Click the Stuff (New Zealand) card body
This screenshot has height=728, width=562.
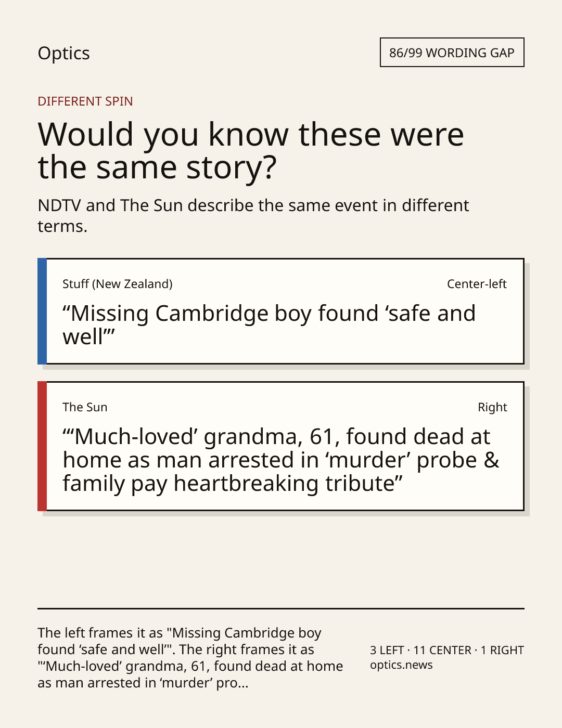(285, 311)
